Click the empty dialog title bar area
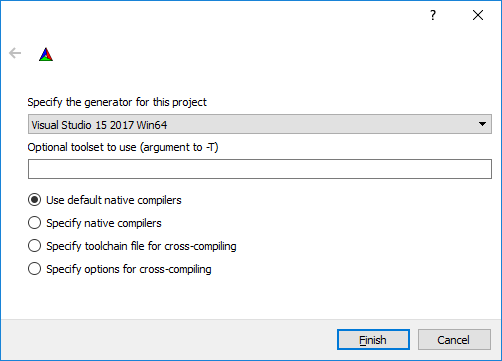 click(213, 15)
